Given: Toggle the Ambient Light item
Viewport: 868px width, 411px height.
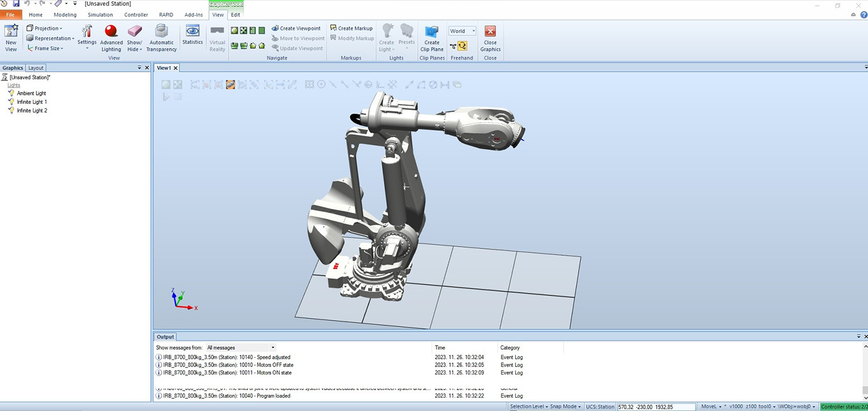Looking at the screenshot, I should [31, 93].
